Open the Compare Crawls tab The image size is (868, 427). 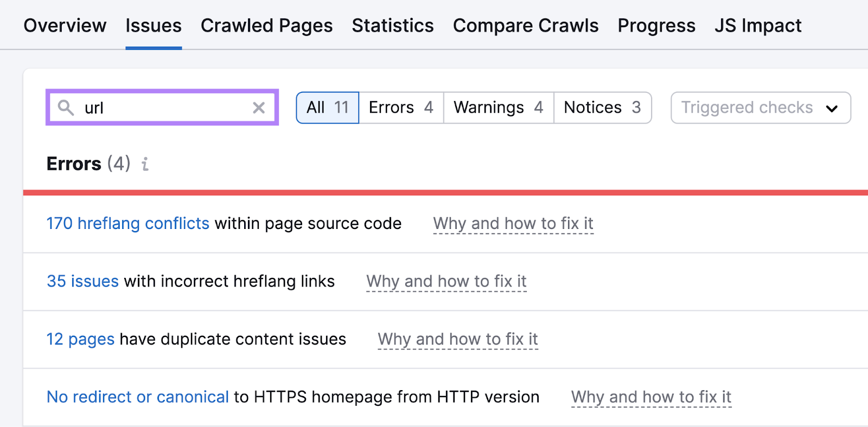tap(526, 26)
